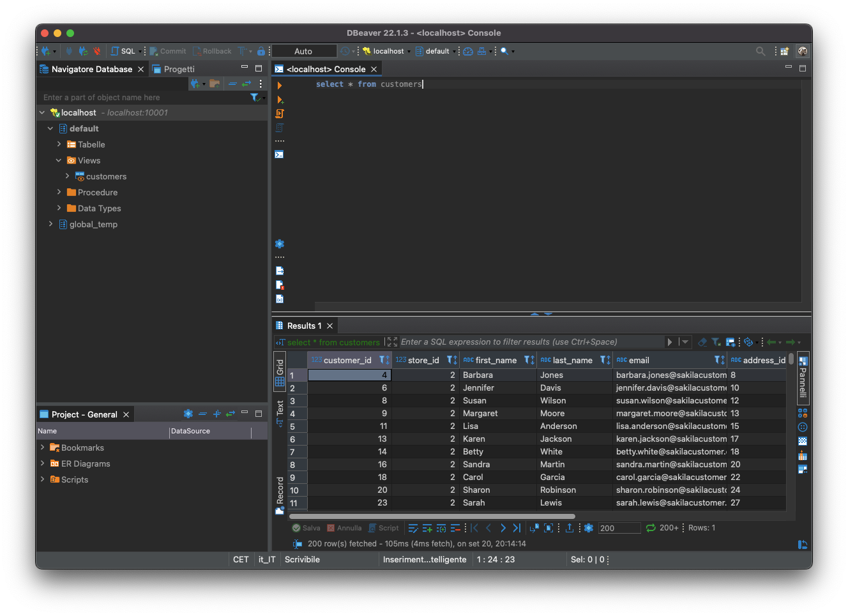Click the expand filter panel icon
This screenshot has height=616, width=848.
pos(392,342)
